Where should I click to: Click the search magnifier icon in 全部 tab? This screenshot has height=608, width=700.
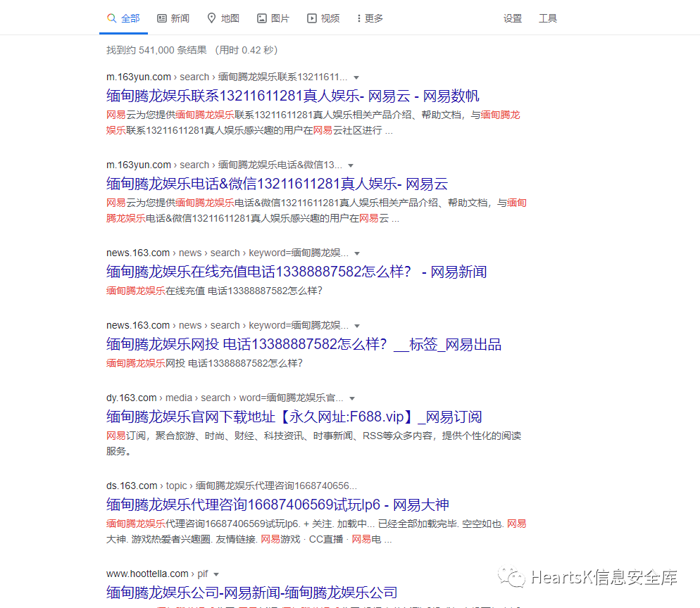[x=111, y=18]
